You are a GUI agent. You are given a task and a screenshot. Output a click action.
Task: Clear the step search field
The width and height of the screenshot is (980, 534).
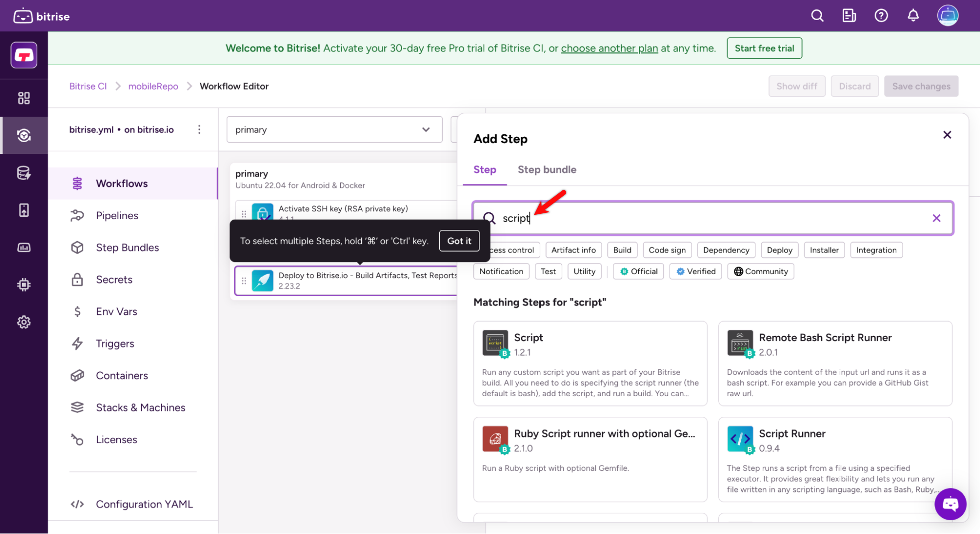tap(936, 218)
